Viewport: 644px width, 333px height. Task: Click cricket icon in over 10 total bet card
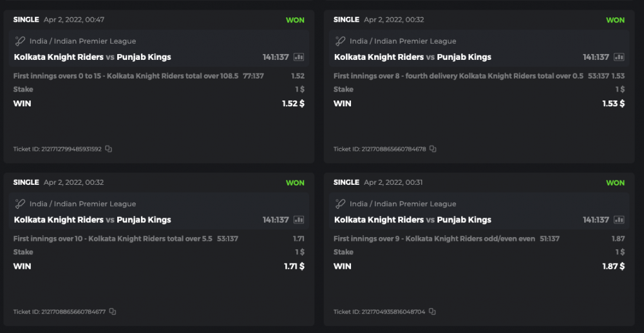[x=20, y=204]
